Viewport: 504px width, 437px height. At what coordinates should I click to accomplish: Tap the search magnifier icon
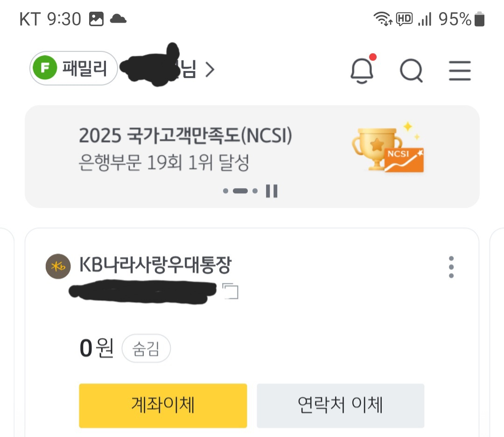coord(411,71)
